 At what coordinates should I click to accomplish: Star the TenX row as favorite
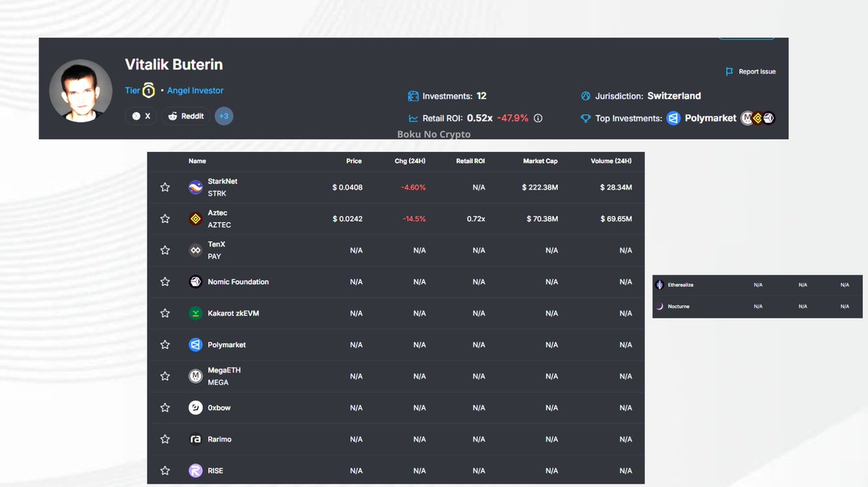tap(165, 250)
